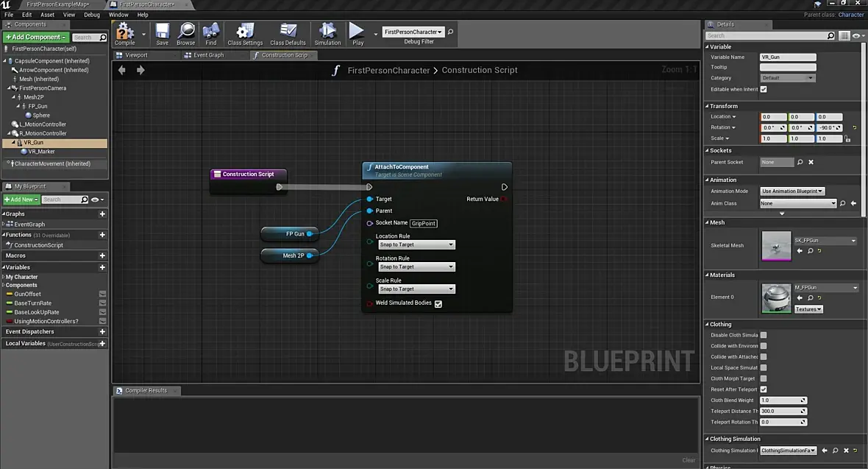Select the FP Gun variable node

coord(290,234)
